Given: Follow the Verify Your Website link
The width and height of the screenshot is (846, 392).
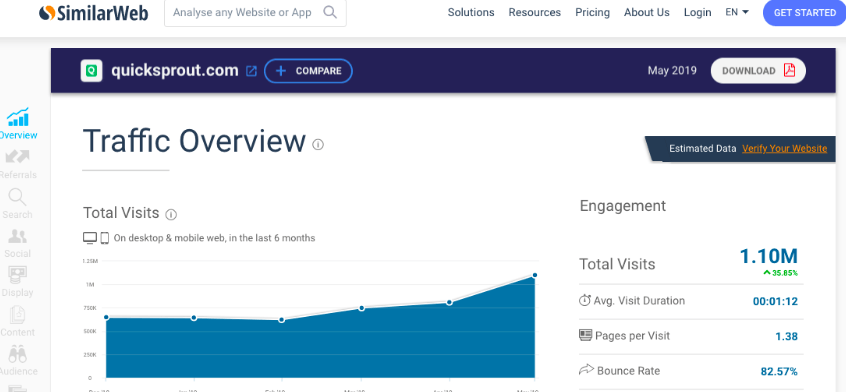Looking at the screenshot, I should [784, 148].
